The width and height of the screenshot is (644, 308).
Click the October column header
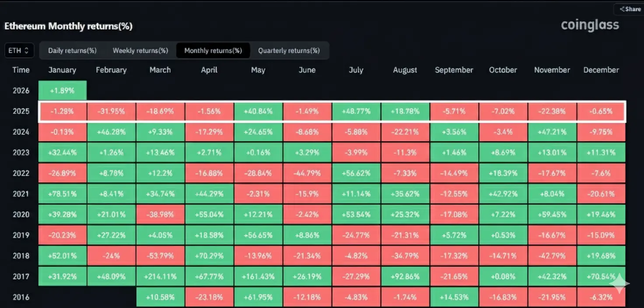[x=503, y=70]
